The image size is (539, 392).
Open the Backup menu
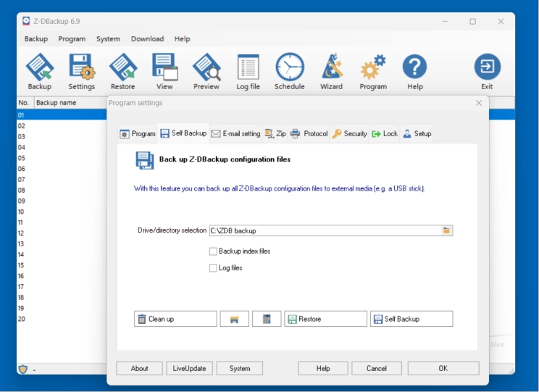click(36, 39)
